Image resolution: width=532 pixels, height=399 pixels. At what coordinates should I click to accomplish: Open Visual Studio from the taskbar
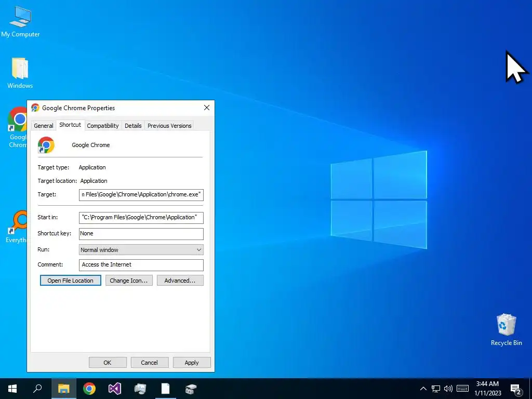pos(115,389)
